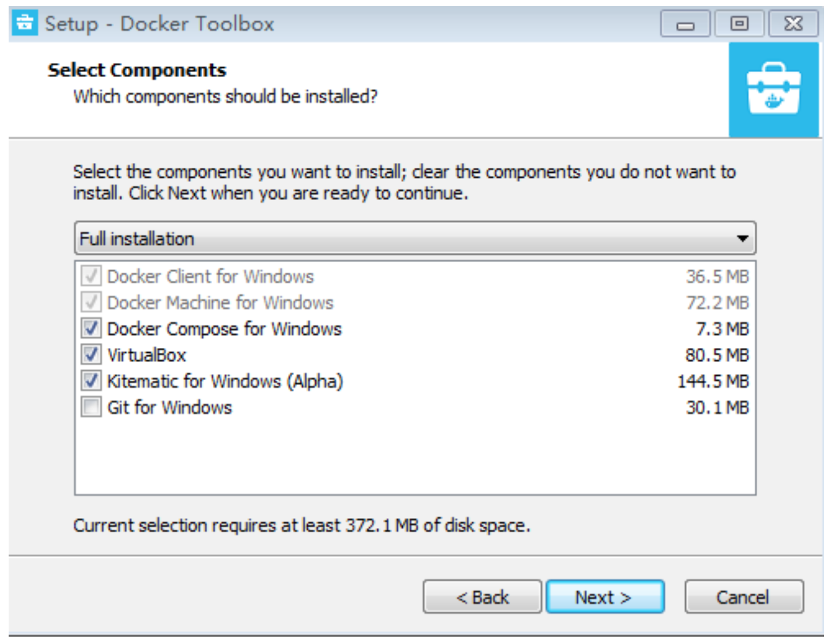Screen dimensions: 835x644
Task: Go back with the '< Back' button
Action: pyautogui.click(x=482, y=597)
